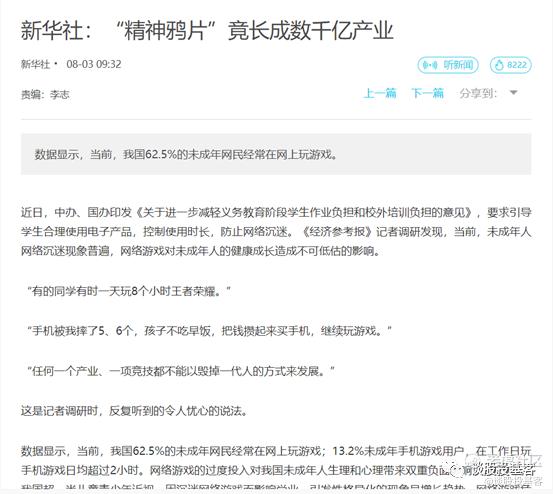The image size is (553, 494).
Task: Click the 《经济参考报》 mention in text
Action: click(338, 232)
